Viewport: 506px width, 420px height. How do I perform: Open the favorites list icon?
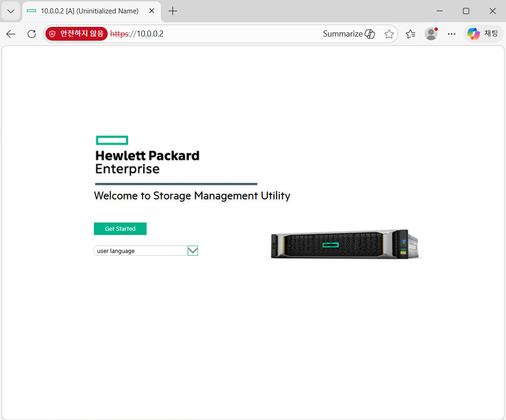click(x=410, y=34)
